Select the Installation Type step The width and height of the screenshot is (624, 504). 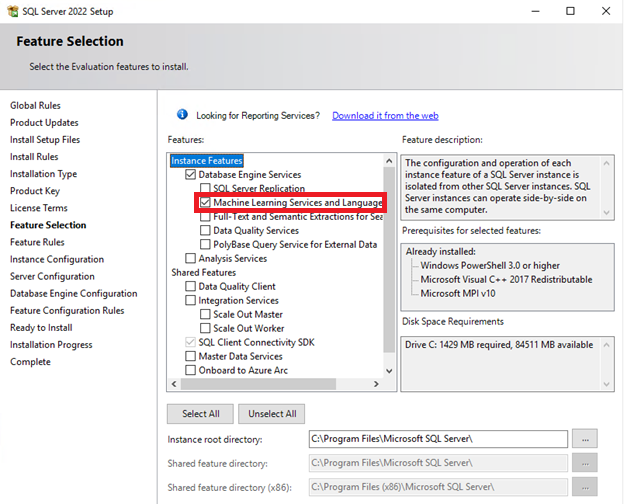tap(43, 174)
